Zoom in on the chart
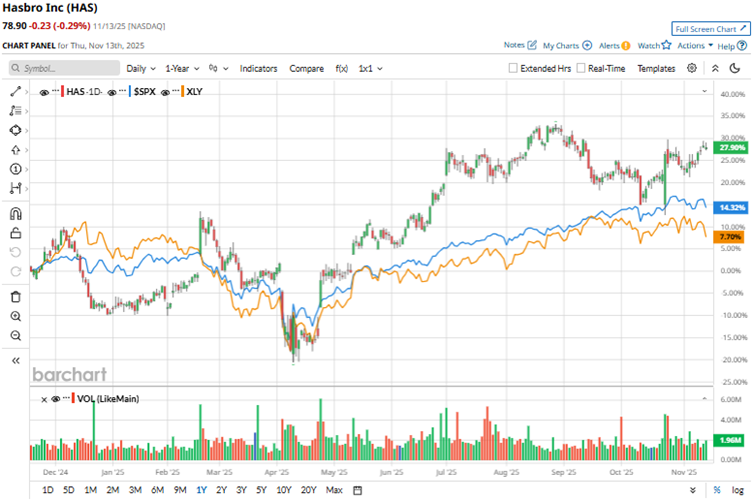This screenshot has height=500, width=752. click(x=15, y=316)
